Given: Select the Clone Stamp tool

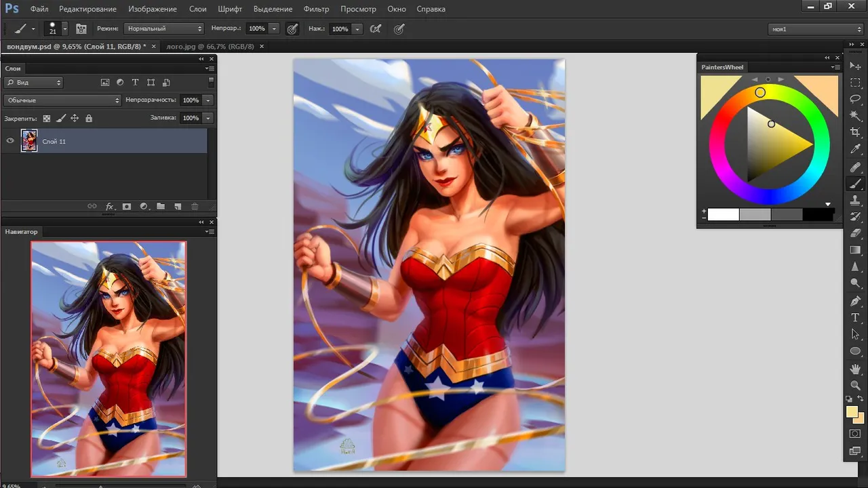Looking at the screenshot, I should click(x=855, y=201).
